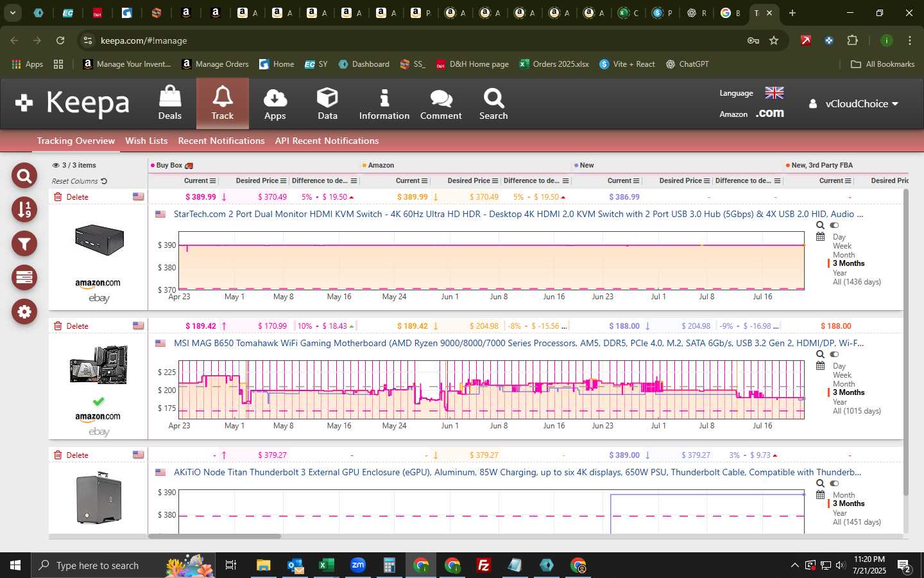Open the Track tab in header
This screenshot has width=924, height=578.
point(222,103)
